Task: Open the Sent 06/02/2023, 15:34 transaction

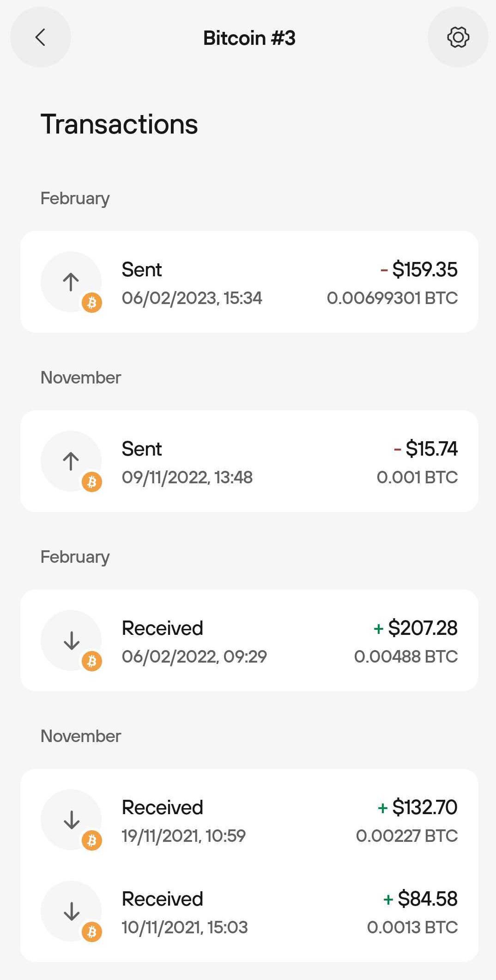Action: click(x=249, y=282)
